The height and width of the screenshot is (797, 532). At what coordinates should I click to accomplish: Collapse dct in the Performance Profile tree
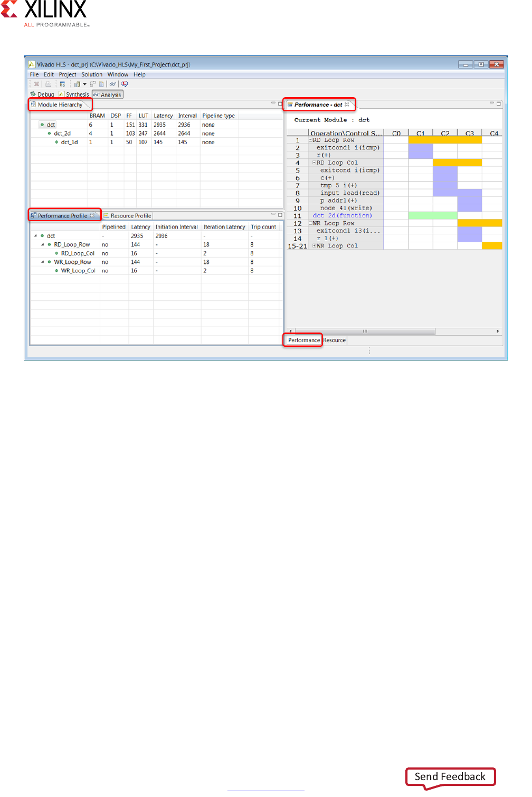(x=35, y=236)
